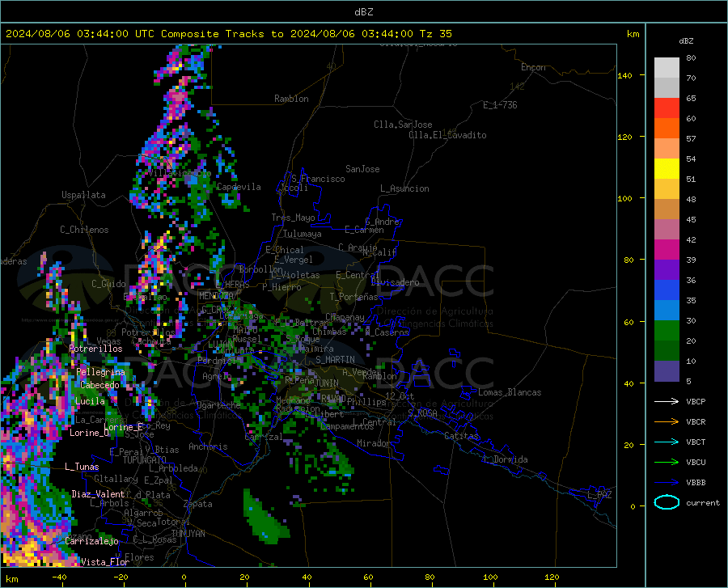Image resolution: width=728 pixels, height=588 pixels.
Task: Click the Pellegrina label
Action: (x=101, y=372)
